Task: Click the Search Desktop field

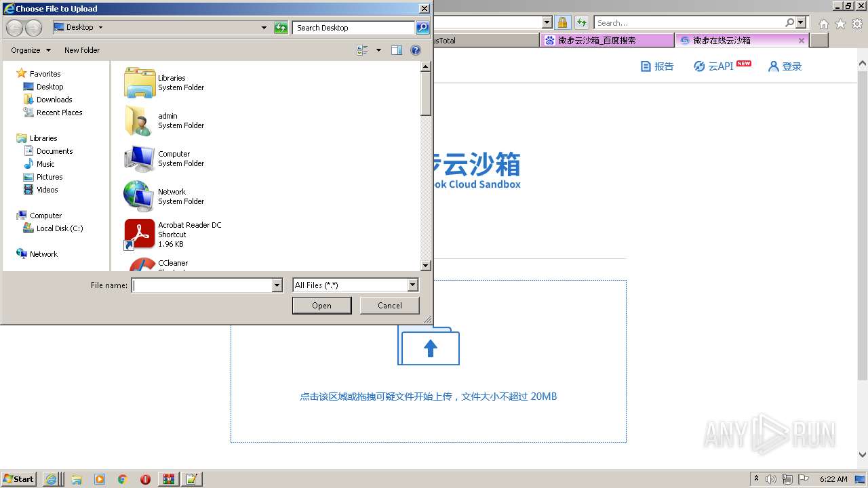Action: [x=354, y=28]
